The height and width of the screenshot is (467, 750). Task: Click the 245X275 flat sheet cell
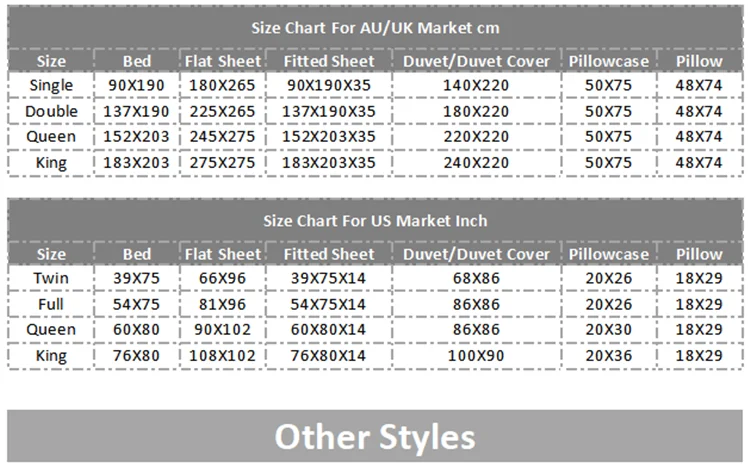coord(224,135)
